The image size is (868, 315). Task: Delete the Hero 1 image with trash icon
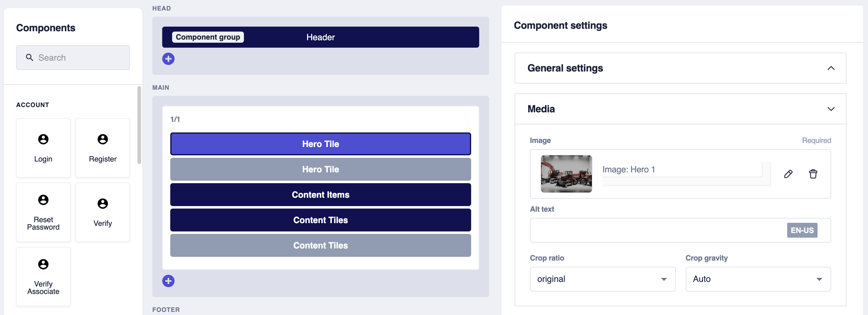point(813,174)
